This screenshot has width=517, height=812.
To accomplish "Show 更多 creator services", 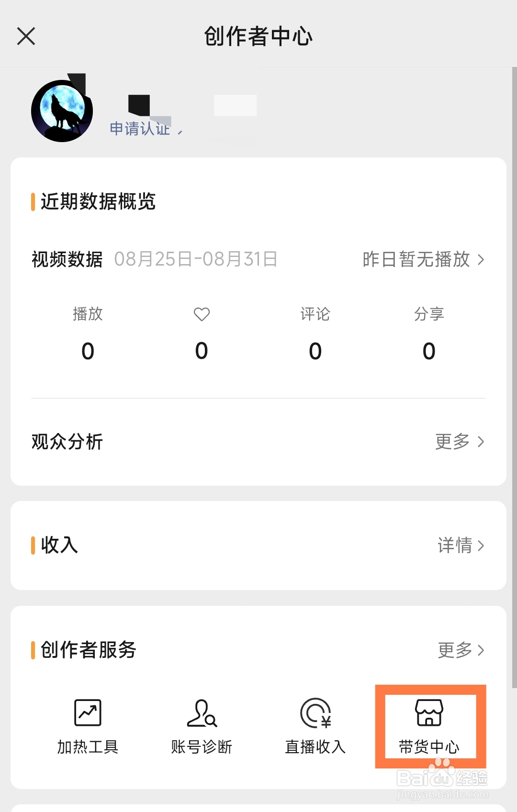I will (x=461, y=650).
